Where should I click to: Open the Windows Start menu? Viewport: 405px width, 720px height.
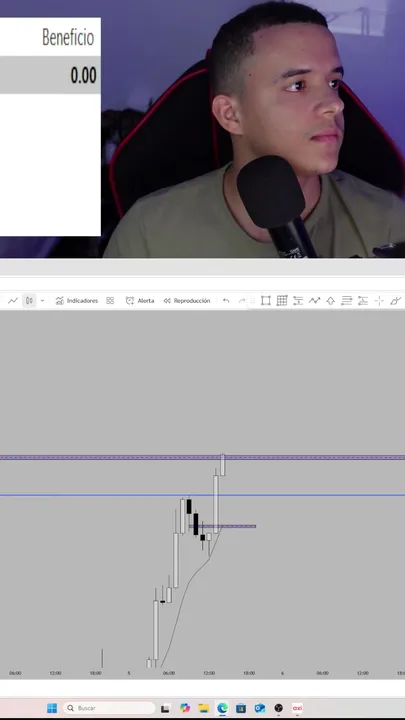click(x=52, y=708)
